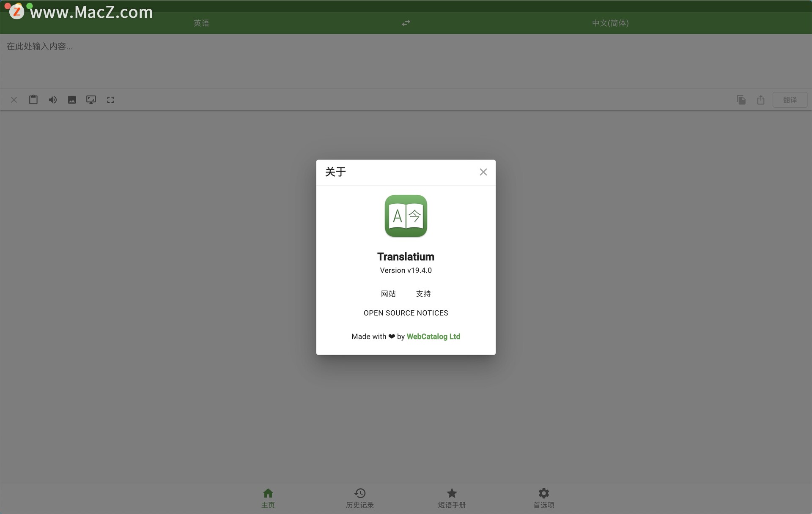This screenshot has height=514, width=812.
Task: Visit the WebCatalog Ltd link
Action: coord(433,336)
